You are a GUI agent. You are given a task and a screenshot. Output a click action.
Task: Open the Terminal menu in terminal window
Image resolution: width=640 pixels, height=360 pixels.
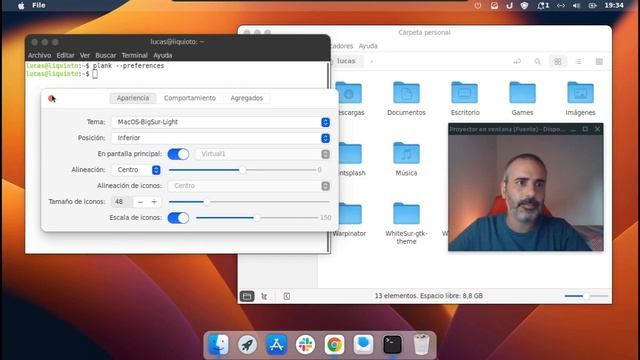[x=135, y=55]
